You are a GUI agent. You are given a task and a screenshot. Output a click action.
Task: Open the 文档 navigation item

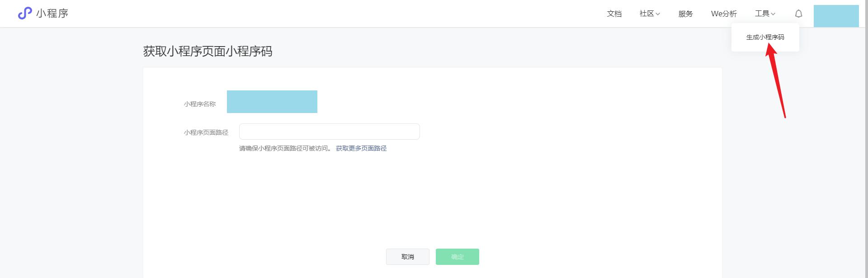coord(614,14)
